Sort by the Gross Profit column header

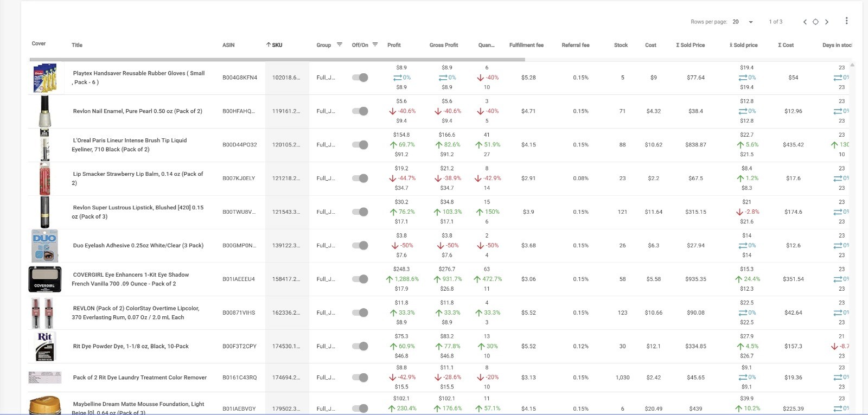[444, 45]
